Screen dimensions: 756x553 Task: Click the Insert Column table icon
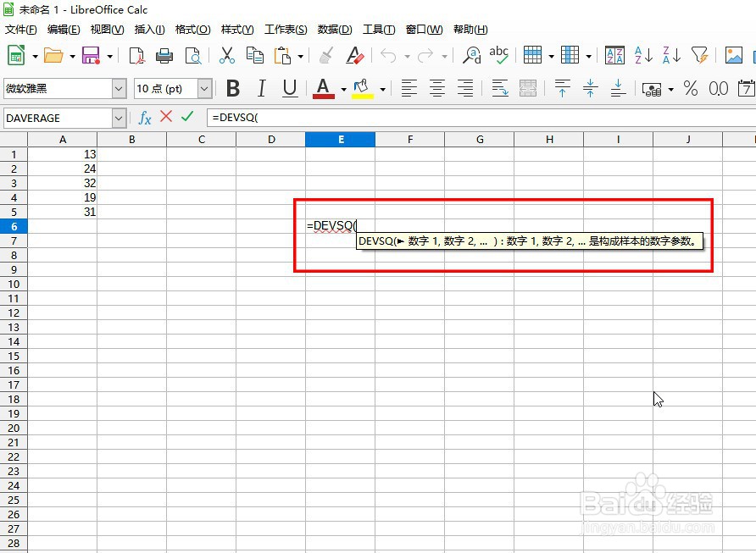click(x=570, y=55)
